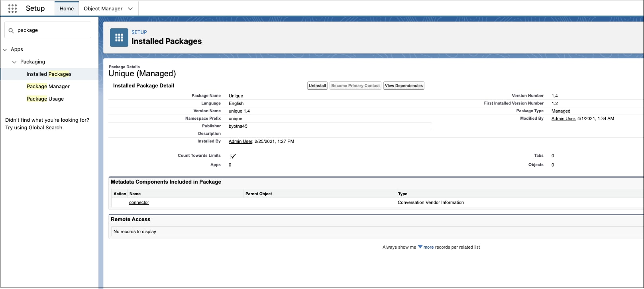This screenshot has height=289, width=644.
Task: Click the Type column header
Action: pyautogui.click(x=402, y=194)
